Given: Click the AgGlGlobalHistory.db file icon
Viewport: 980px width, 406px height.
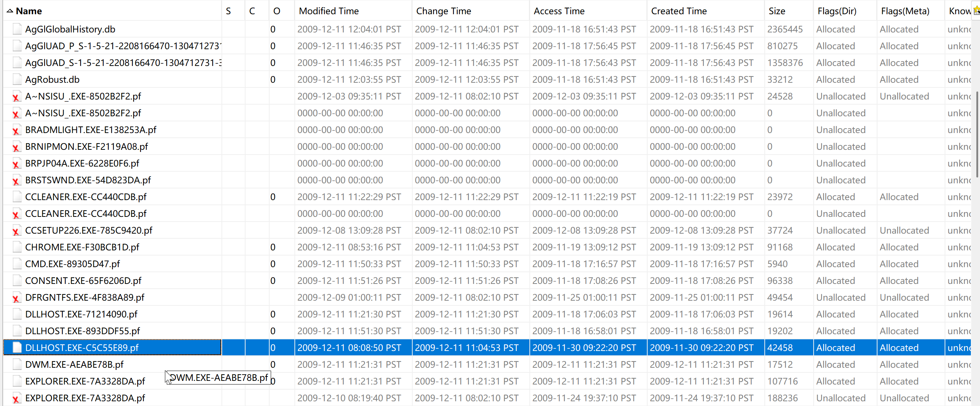Looking at the screenshot, I should (17, 29).
